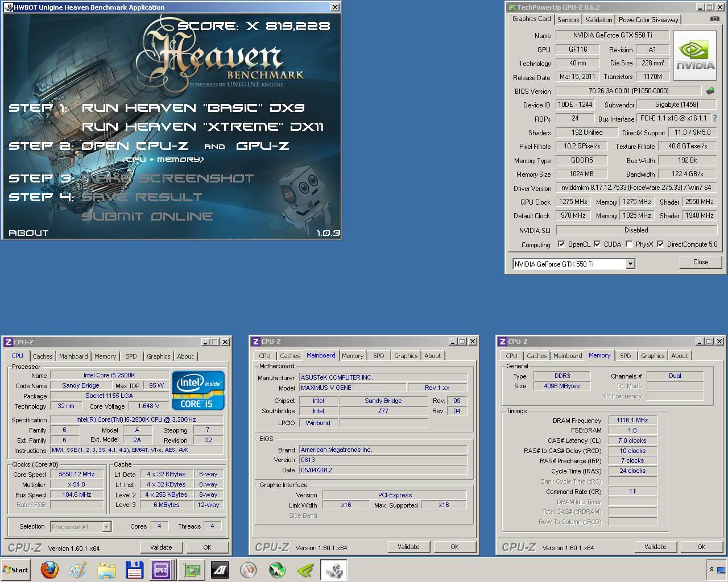Click the NVIDIA green logo taskbar icon
Screen dimensions: 728x582
305,569
